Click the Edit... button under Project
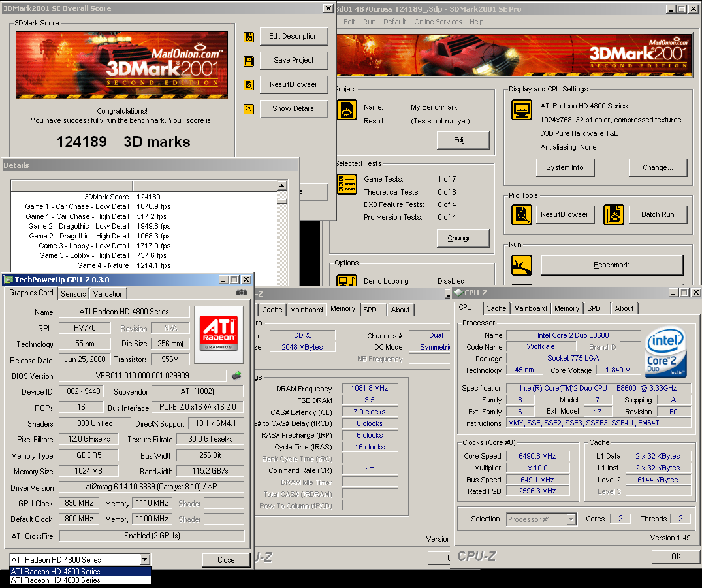Screen dimensions: 702x588 pyautogui.click(x=463, y=140)
